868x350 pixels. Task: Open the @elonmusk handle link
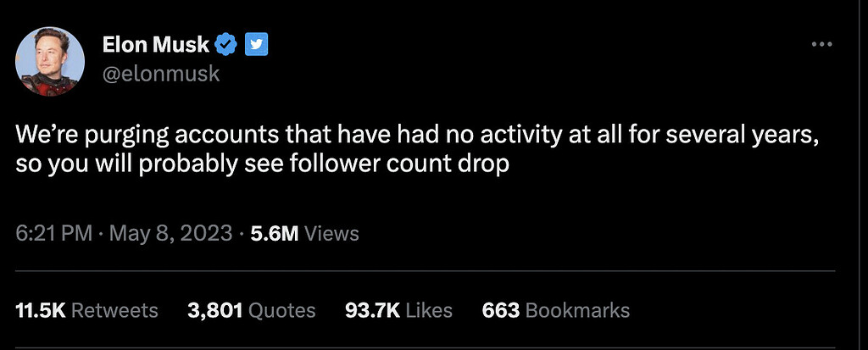[x=161, y=74]
